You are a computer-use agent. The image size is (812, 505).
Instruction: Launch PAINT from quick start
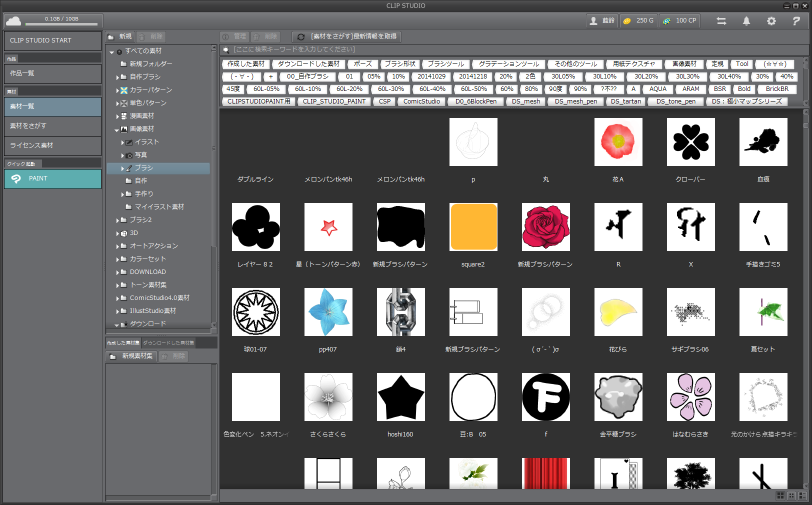tap(52, 178)
